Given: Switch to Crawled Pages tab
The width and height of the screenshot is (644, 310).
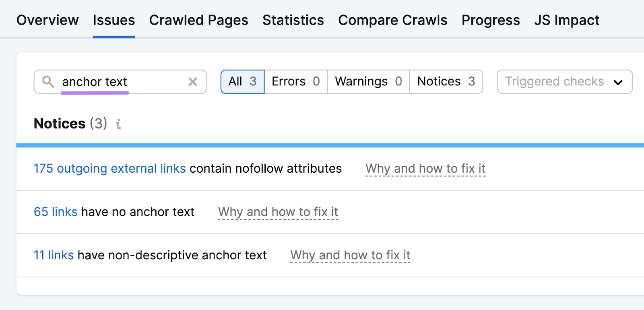Looking at the screenshot, I should click(198, 20).
